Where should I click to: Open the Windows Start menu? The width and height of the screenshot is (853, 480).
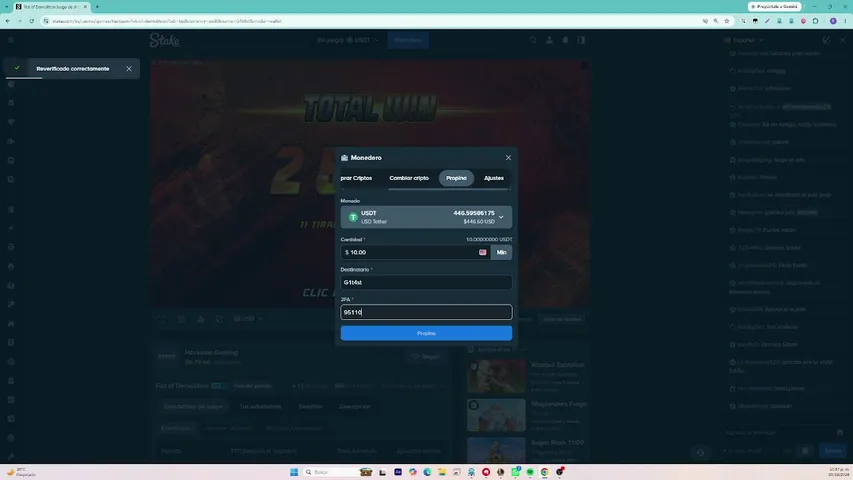[294, 472]
